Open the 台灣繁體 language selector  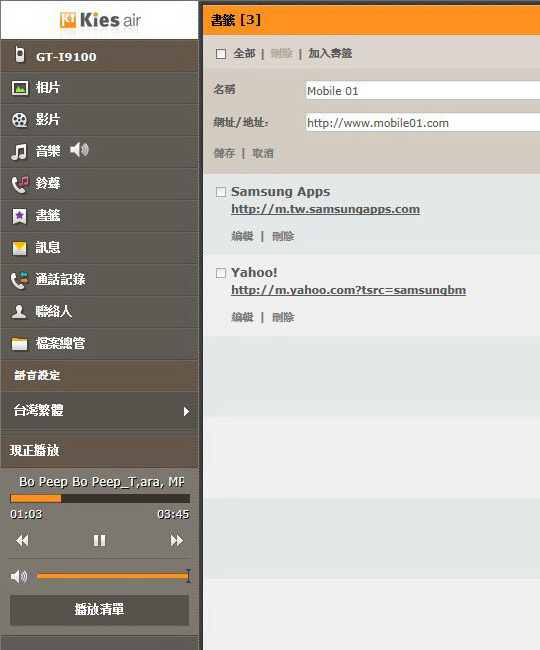(99, 411)
